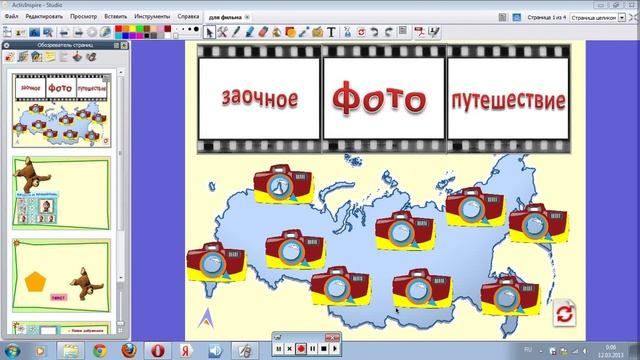Click the red reset arrows icon on page

564,313
